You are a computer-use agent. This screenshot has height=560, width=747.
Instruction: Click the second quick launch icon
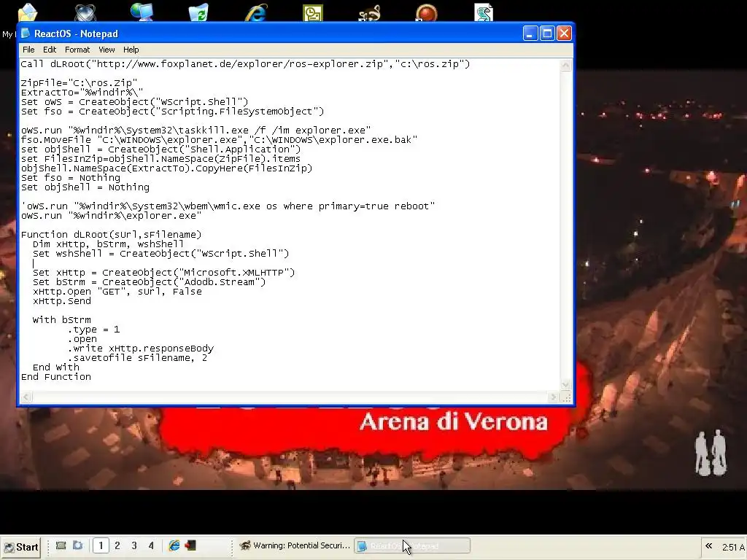(x=77, y=545)
